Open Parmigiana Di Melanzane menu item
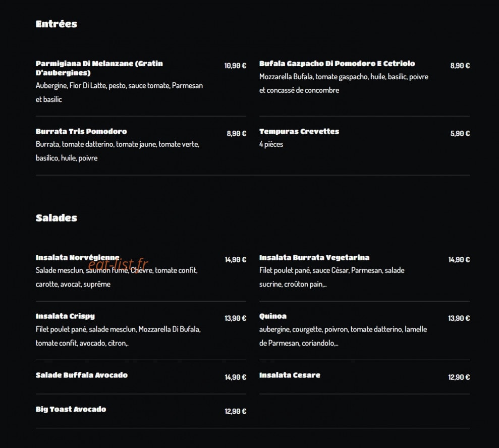The image size is (499, 448). [x=99, y=68]
